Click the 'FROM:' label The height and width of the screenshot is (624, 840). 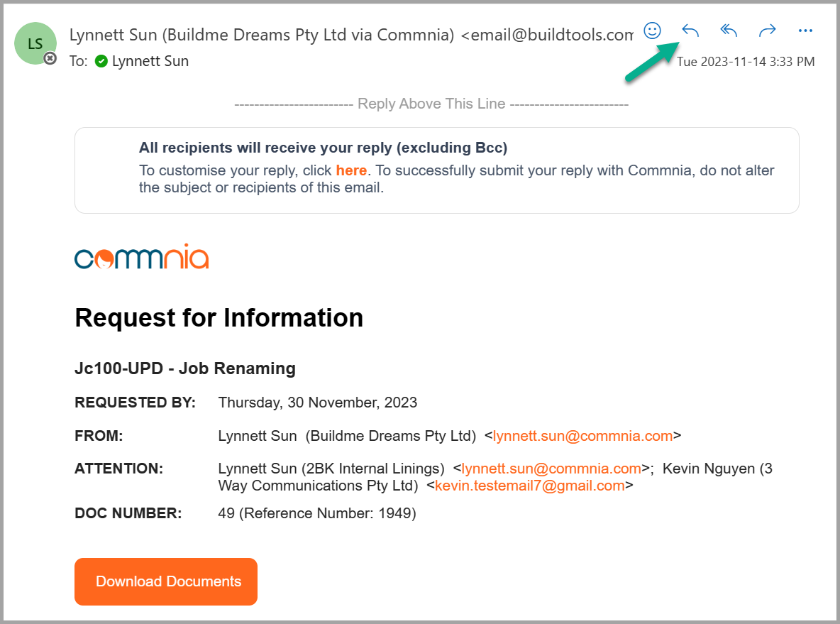tap(99, 436)
